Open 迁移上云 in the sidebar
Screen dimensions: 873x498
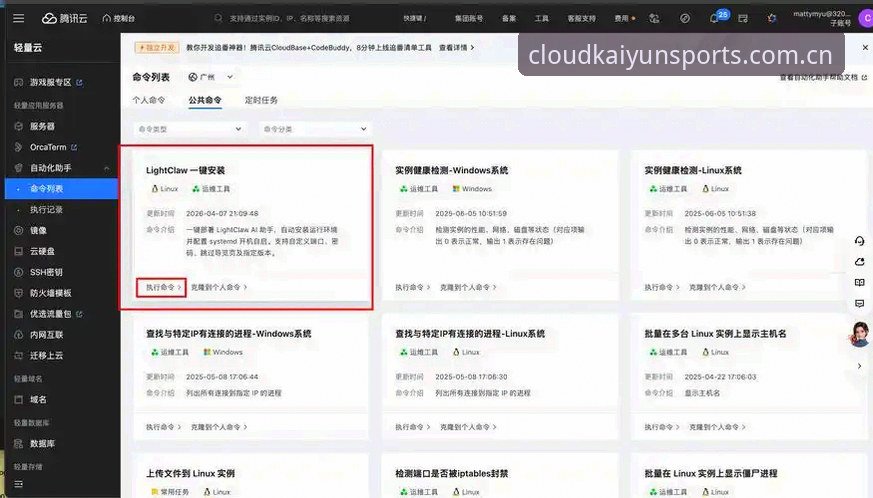pos(46,355)
